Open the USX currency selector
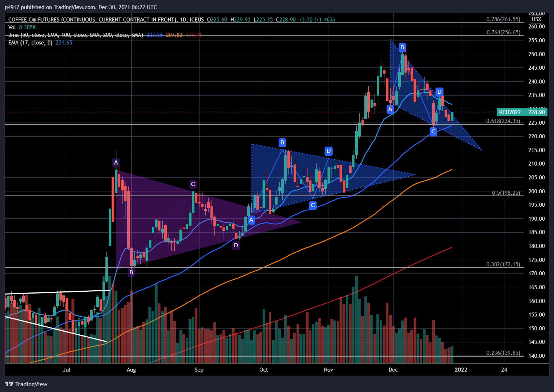Viewport: 554px width, 392px height. click(536, 19)
